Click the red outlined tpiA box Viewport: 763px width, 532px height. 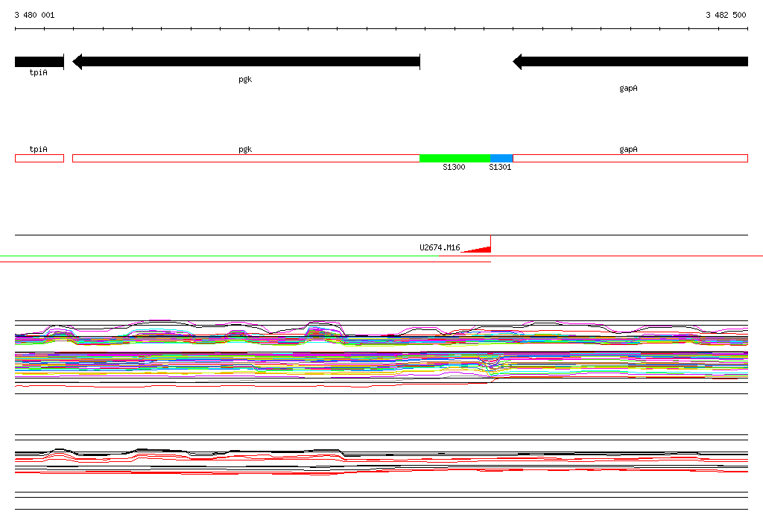pyautogui.click(x=39, y=158)
